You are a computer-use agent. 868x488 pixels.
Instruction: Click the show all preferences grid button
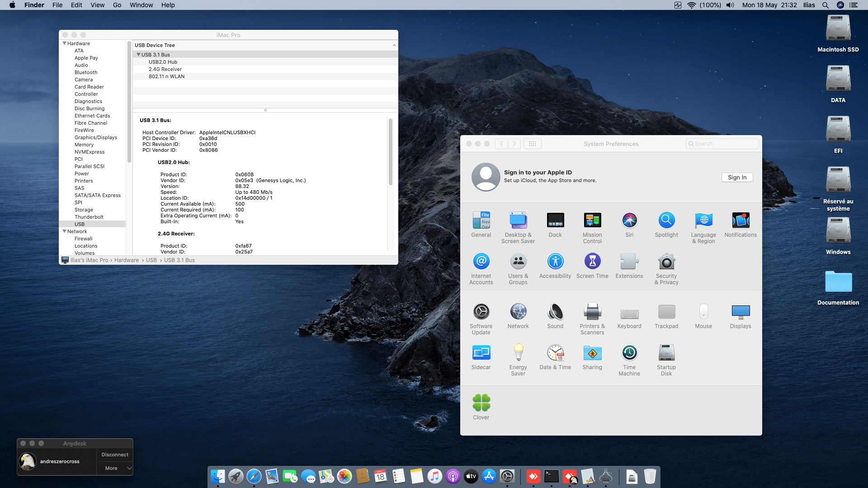pyautogui.click(x=533, y=144)
